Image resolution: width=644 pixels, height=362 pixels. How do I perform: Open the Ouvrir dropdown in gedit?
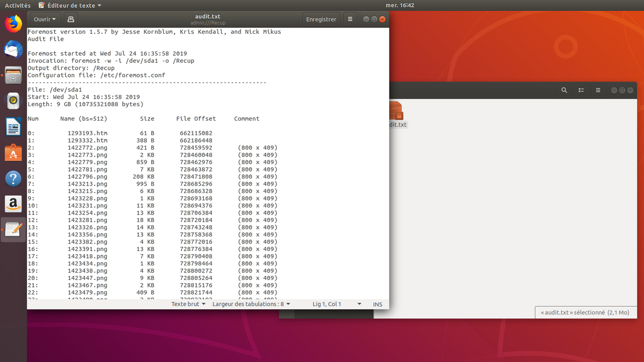(x=45, y=19)
